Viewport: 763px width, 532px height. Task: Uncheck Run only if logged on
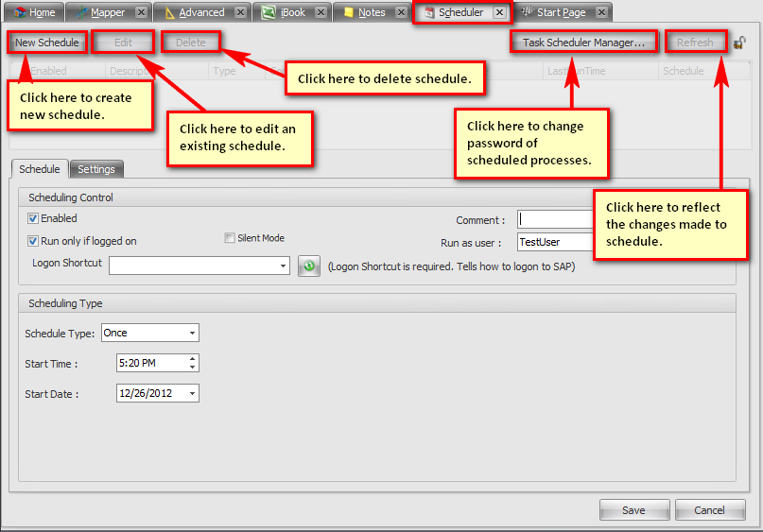pos(33,241)
